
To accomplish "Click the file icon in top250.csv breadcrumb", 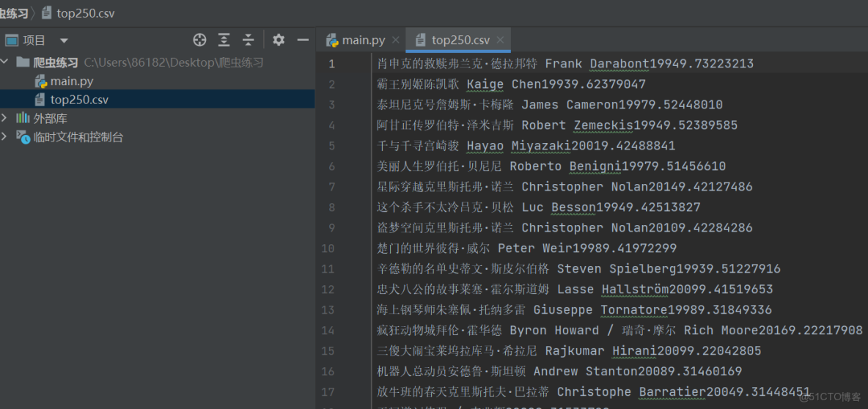I will point(46,12).
